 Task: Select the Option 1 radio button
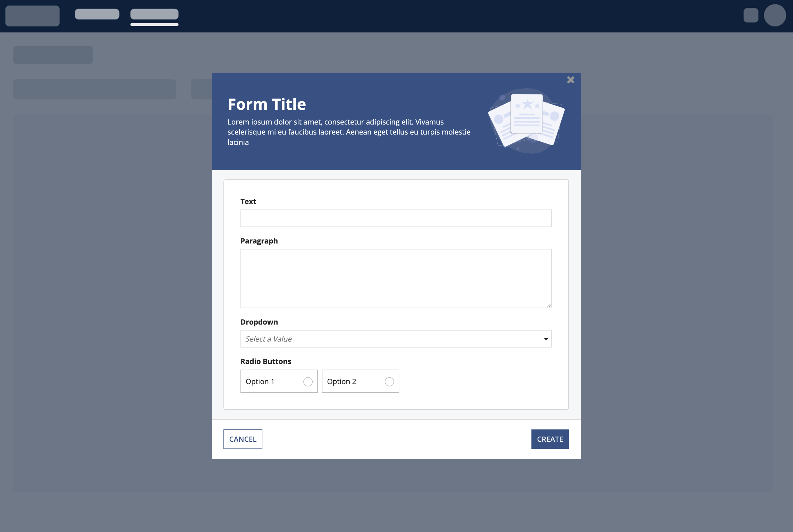tap(308, 382)
